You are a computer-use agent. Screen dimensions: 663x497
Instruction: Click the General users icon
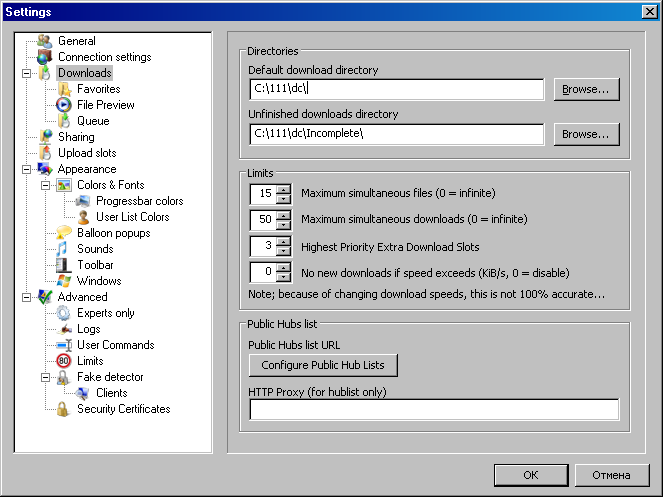click(44, 41)
